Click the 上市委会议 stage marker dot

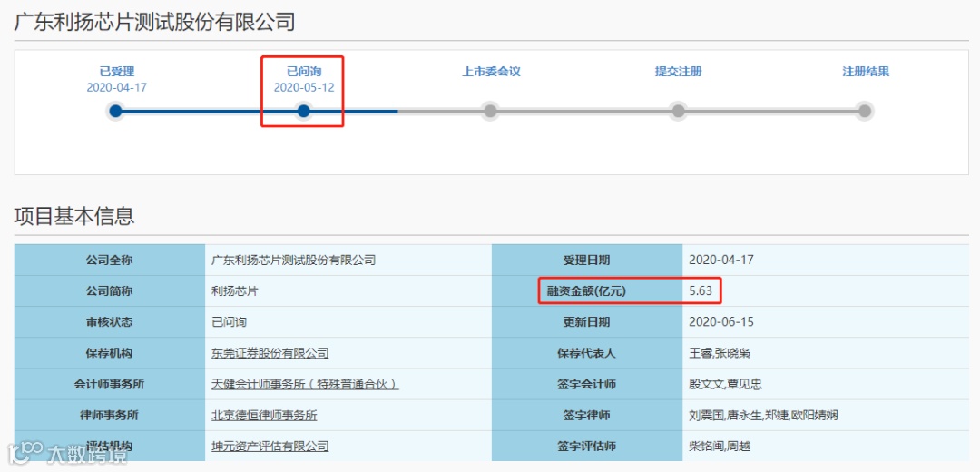coord(491,112)
